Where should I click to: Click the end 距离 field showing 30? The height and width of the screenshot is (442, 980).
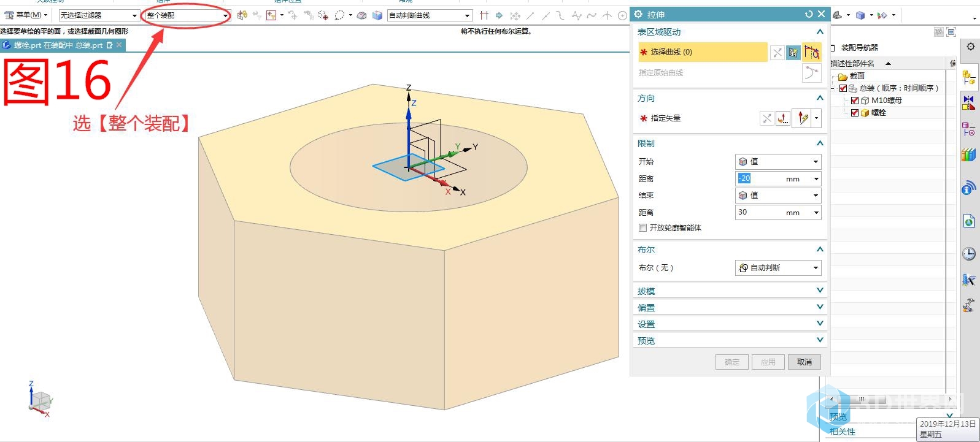pos(760,212)
